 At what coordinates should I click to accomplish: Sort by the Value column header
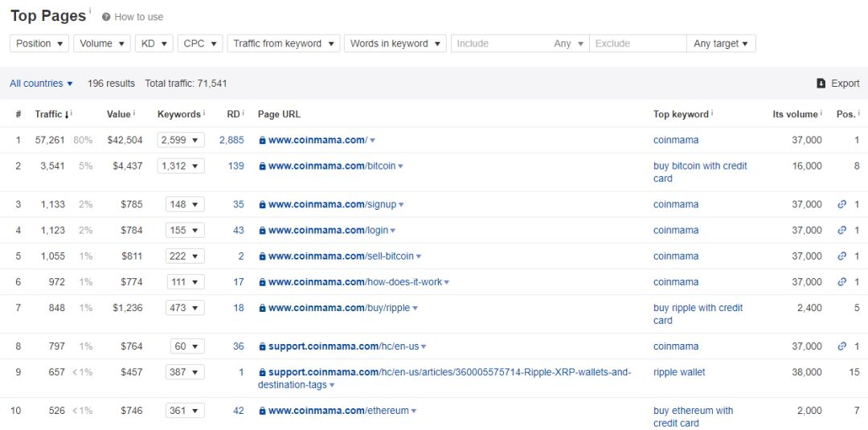(x=120, y=114)
